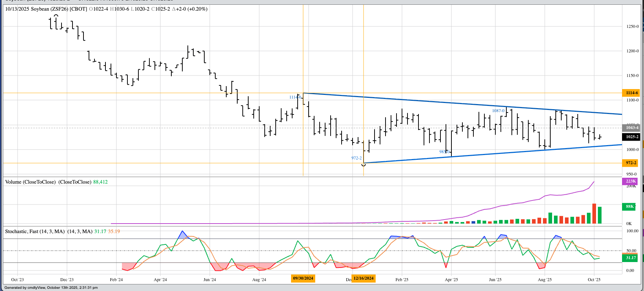Image resolution: width=644 pixels, height=291 pixels.
Task: Select the green 31.17 stochastic value tag
Action: 630,258
